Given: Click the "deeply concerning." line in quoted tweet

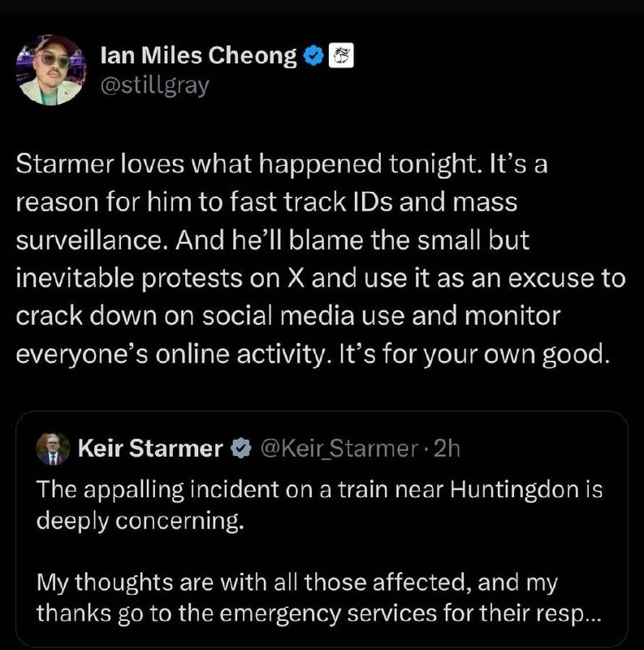Looking at the screenshot, I should coord(140,520).
